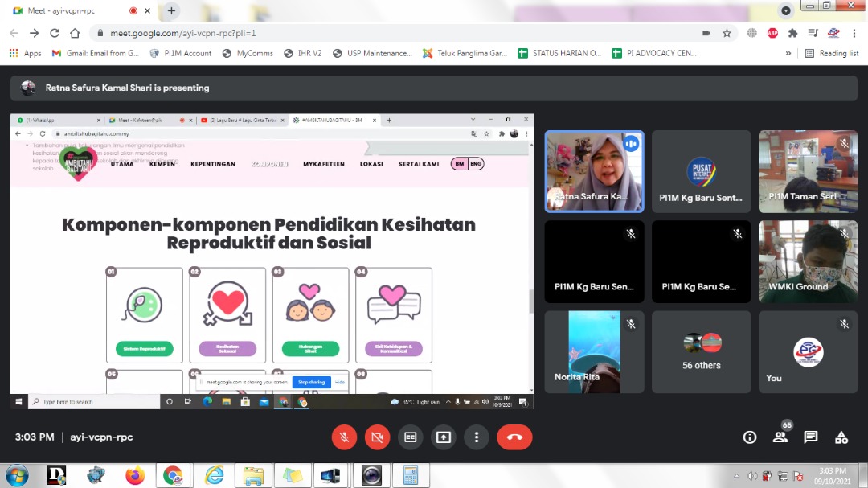Open Calculator from the taskbar
Screen dimensions: 868x488
pos(411,476)
